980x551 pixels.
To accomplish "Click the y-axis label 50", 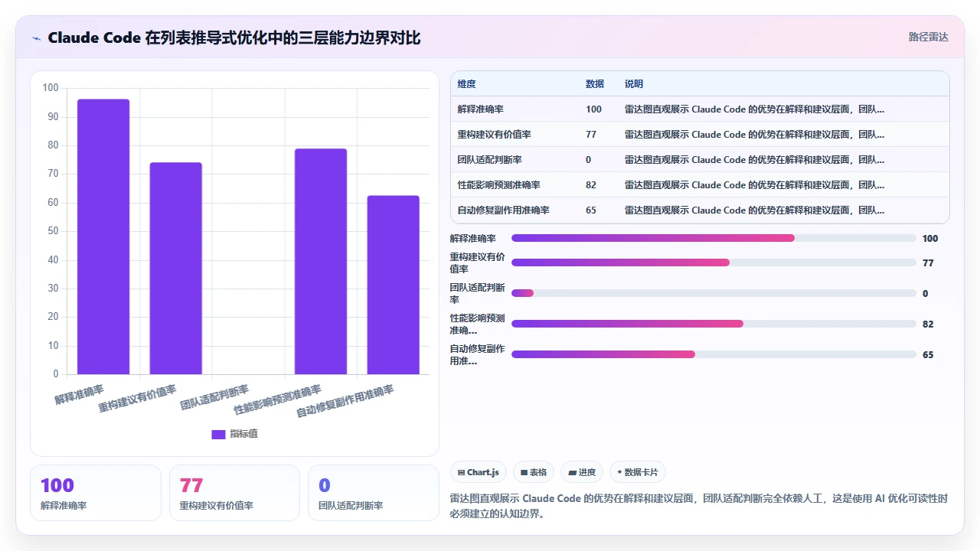I will (x=53, y=231).
